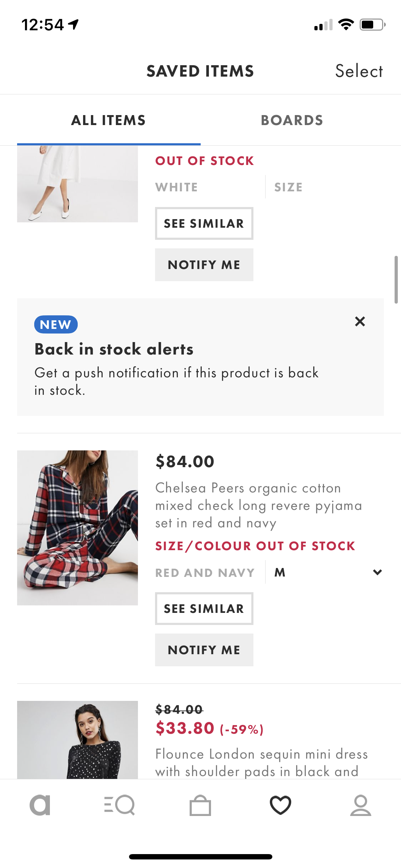401x868 pixels.
Task: Open the shopping bag icon
Action: coord(200,805)
